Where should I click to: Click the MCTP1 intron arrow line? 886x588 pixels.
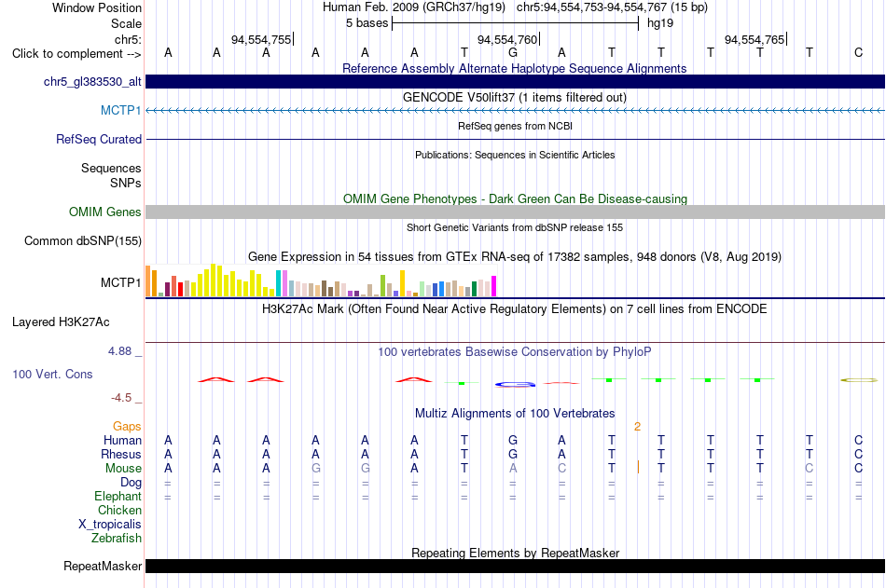pyautogui.click(x=515, y=111)
